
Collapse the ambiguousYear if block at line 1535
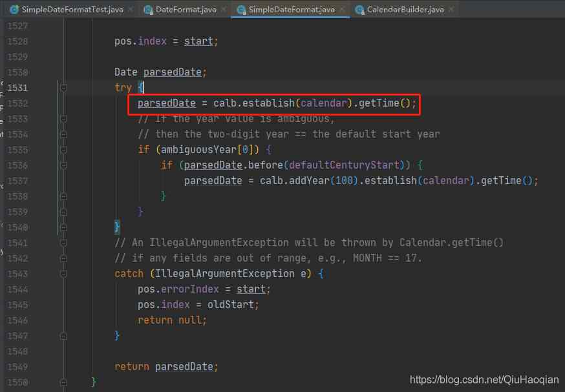[64, 150]
